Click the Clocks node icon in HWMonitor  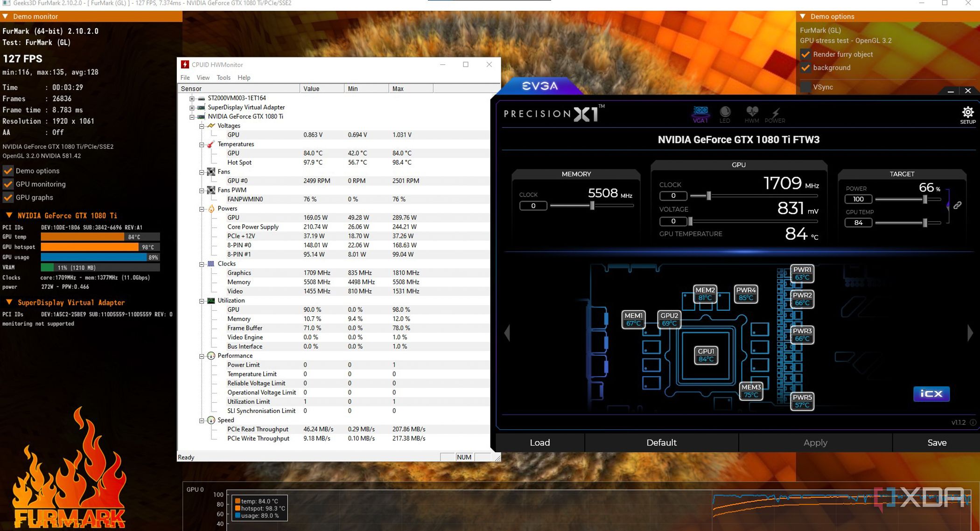(x=211, y=264)
